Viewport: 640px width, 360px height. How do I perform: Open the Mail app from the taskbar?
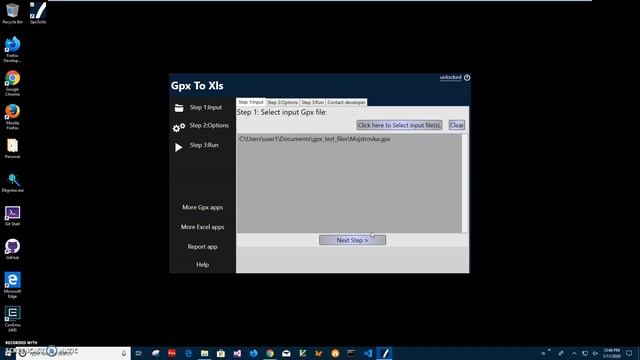click(286, 353)
